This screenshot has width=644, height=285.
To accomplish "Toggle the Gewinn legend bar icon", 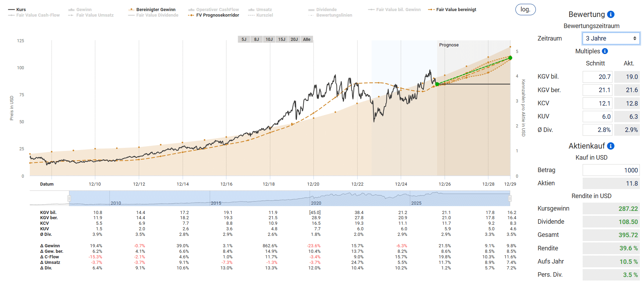I will click(x=71, y=10).
